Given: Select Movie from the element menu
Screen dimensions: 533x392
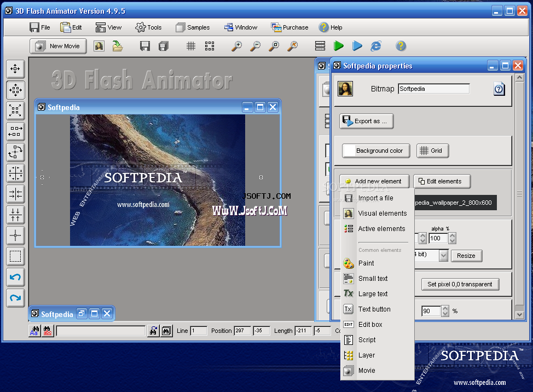Looking at the screenshot, I should 377,370.
